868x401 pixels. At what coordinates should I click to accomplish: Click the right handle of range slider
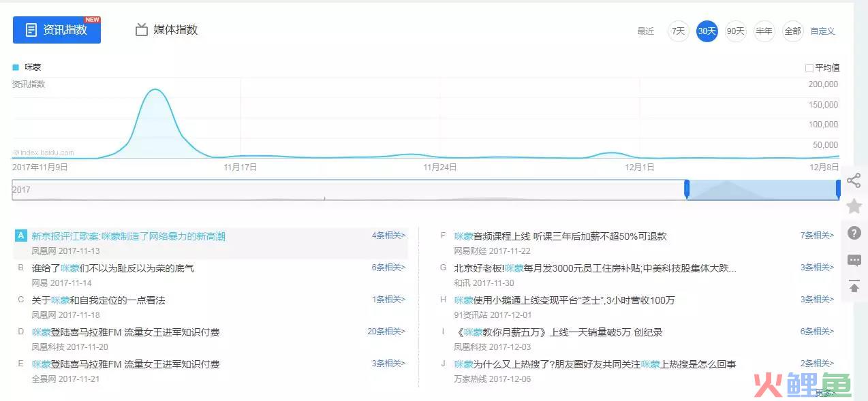pyautogui.click(x=838, y=189)
